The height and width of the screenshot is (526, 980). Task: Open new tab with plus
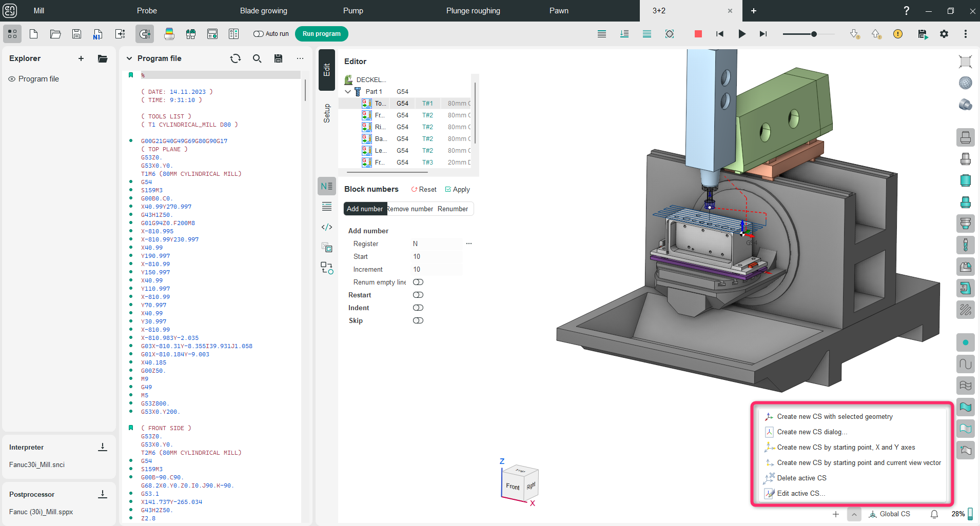754,11
